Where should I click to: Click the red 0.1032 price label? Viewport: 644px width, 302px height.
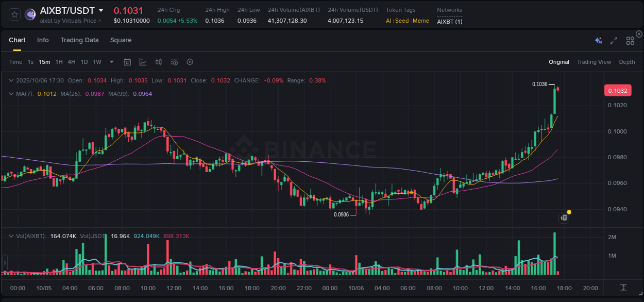tap(618, 90)
